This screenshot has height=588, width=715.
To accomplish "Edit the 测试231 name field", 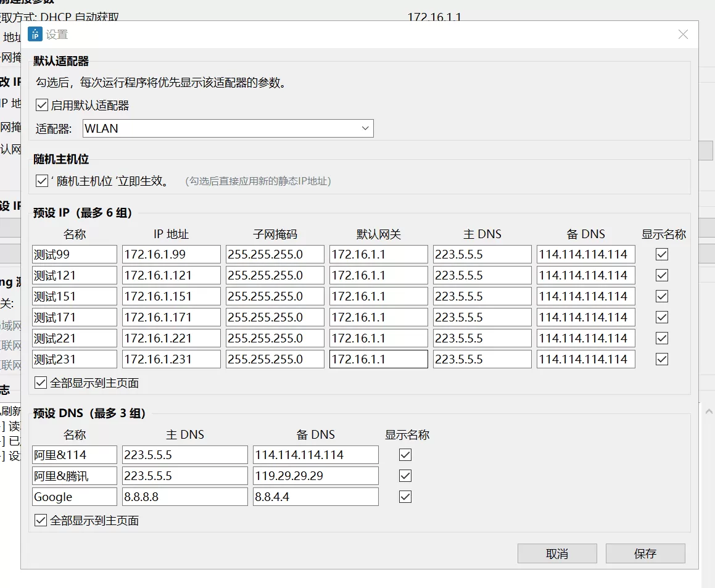I will tap(74, 359).
